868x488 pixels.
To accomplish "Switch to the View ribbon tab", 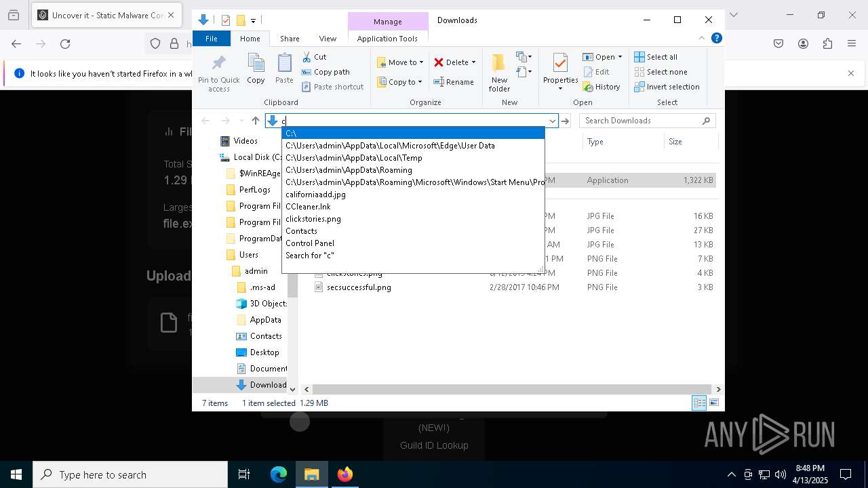I will click(328, 39).
